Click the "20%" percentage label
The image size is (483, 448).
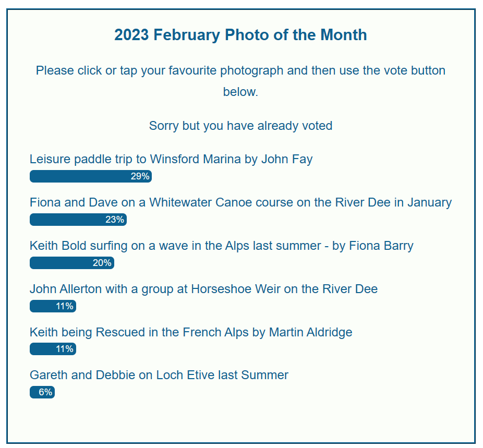point(102,263)
